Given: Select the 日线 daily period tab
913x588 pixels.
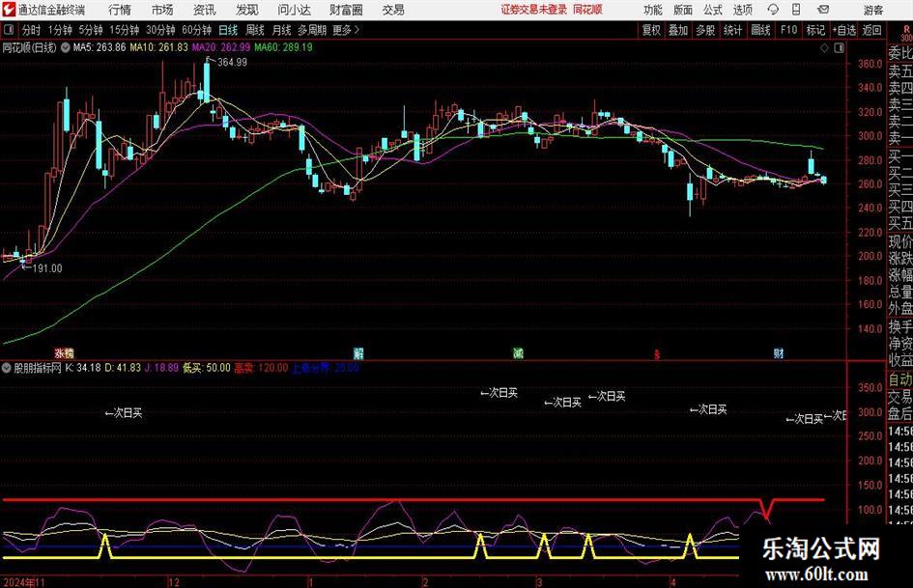Looking at the screenshot, I should point(228,30).
